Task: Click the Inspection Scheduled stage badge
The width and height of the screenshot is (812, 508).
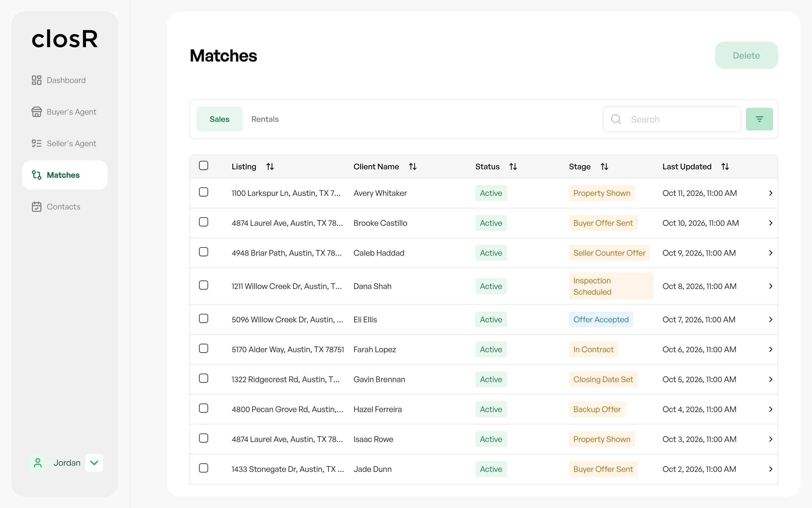Action: 611,286
